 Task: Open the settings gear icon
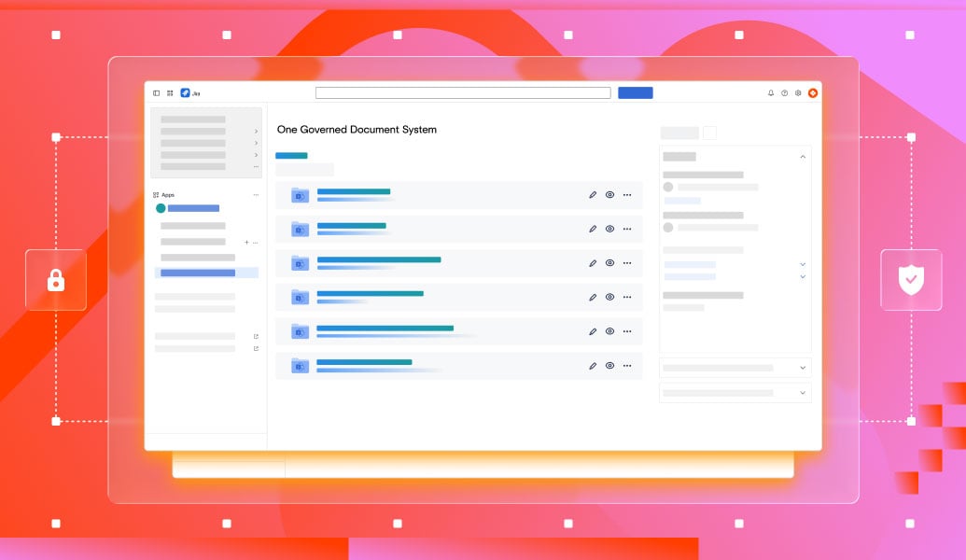pyautogui.click(x=798, y=93)
